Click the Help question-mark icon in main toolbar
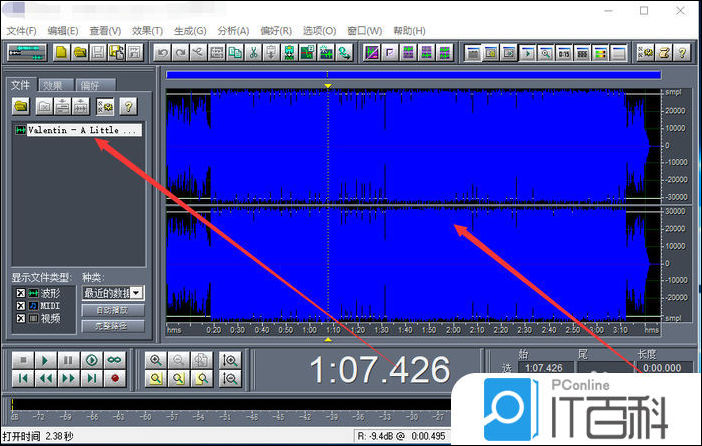The width and height of the screenshot is (702, 446). (x=682, y=53)
